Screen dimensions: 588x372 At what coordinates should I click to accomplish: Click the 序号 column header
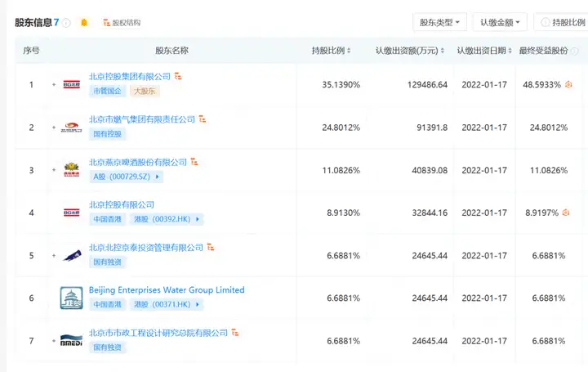pyautogui.click(x=31, y=51)
